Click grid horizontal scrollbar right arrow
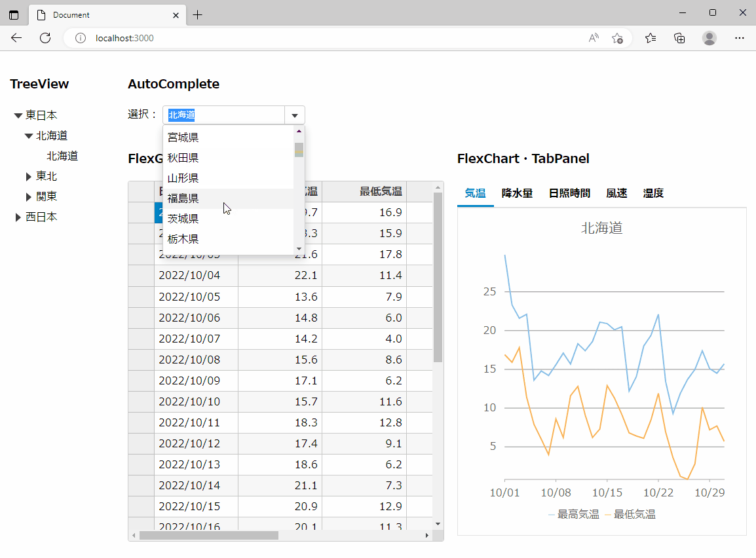 click(x=426, y=535)
